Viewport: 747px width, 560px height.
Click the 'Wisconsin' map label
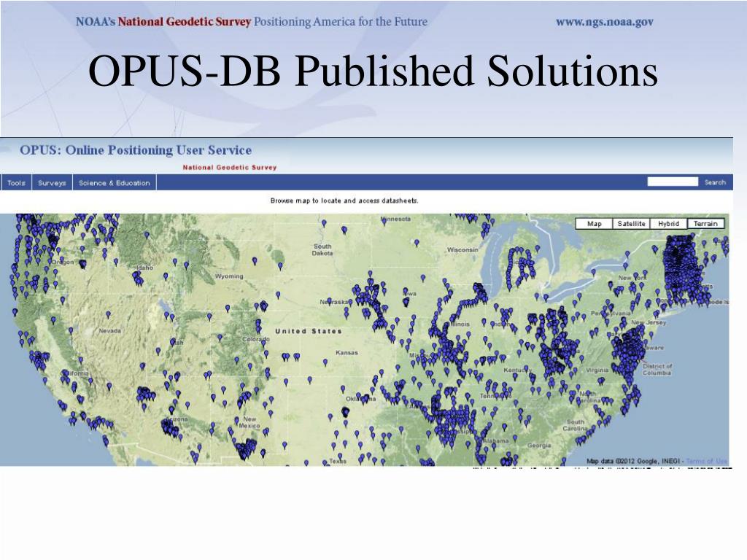point(462,250)
